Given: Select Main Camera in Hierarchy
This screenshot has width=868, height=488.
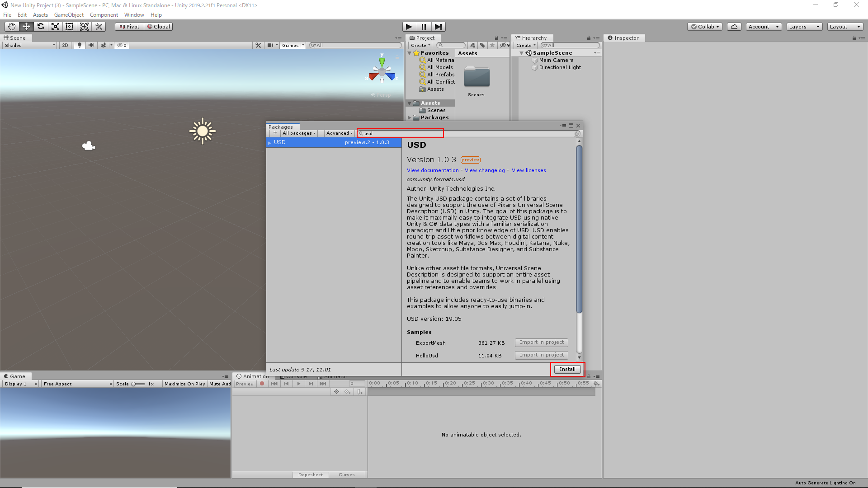Looking at the screenshot, I should tap(556, 60).
